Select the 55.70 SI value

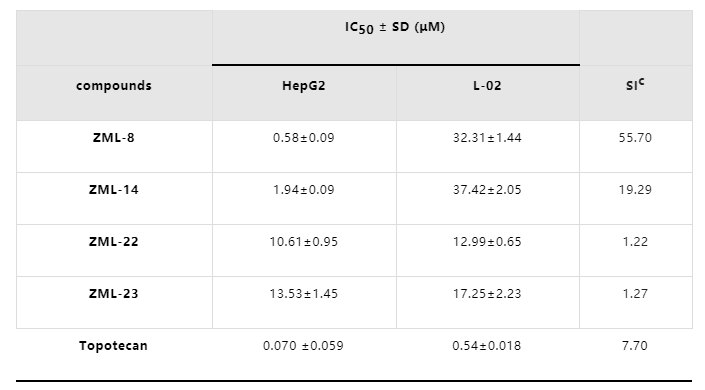(635, 138)
